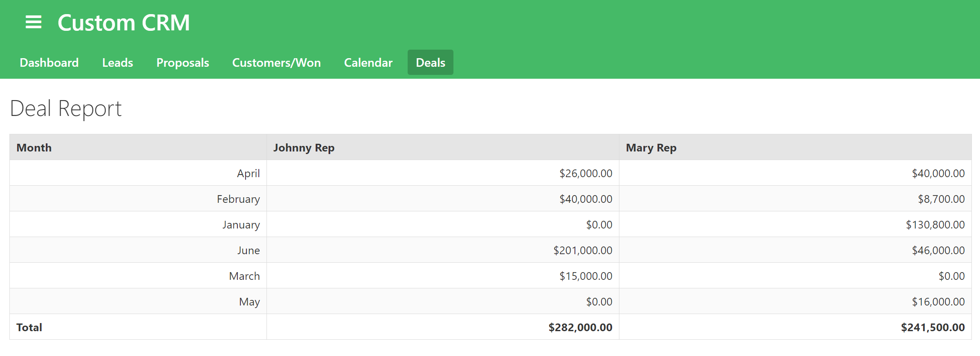Click Mary Rep's March $0.00 value
The height and width of the screenshot is (356, 980).
951,276
